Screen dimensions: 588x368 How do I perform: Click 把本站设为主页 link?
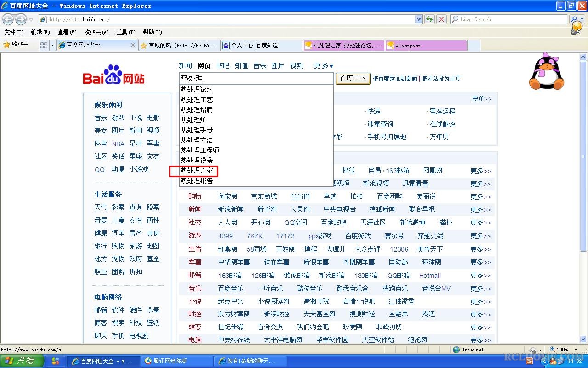pos(441,79)
